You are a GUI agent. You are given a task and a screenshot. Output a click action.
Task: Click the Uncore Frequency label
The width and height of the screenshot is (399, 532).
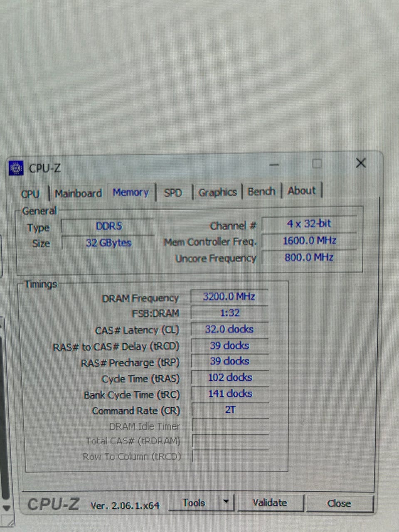[x=216, y=259]
